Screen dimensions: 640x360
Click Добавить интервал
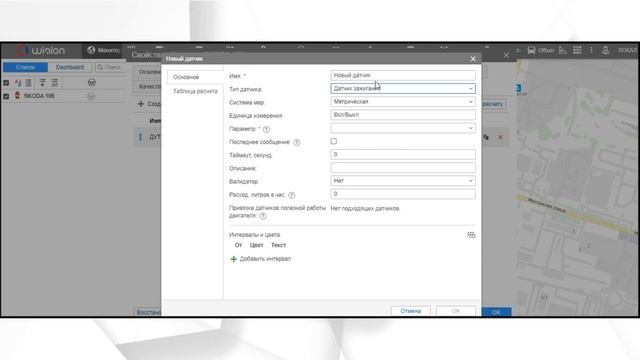coord(261,259)
